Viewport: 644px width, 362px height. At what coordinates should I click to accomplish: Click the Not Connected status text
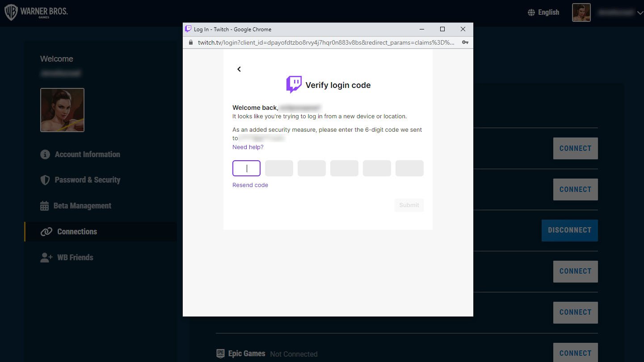tap(294, 354)
